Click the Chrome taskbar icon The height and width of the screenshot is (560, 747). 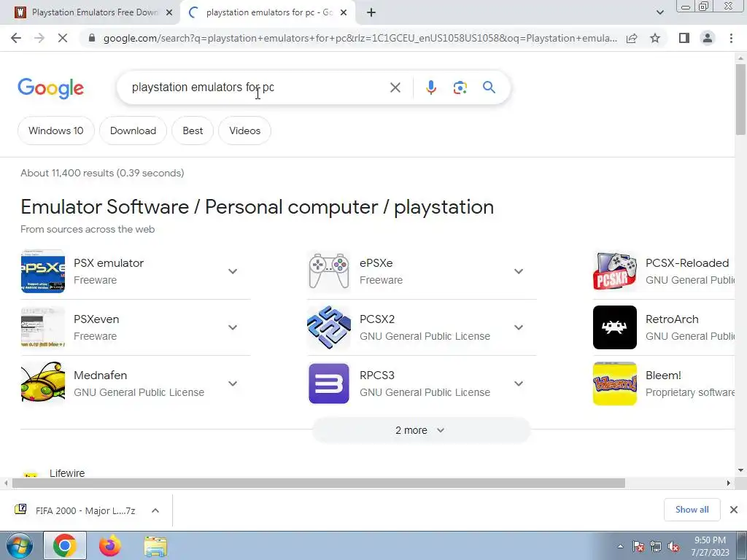pos(65,545)
